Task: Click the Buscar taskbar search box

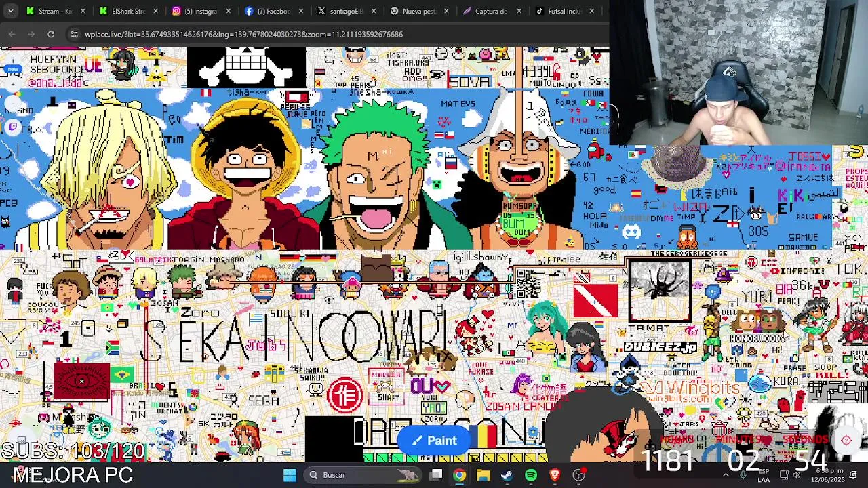Action: pos(361,474)
